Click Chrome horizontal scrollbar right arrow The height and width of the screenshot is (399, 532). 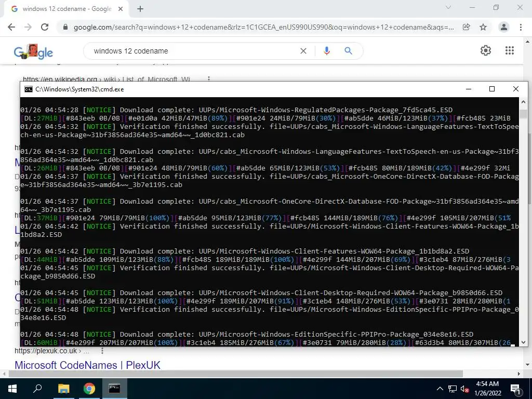pos(519,374)
